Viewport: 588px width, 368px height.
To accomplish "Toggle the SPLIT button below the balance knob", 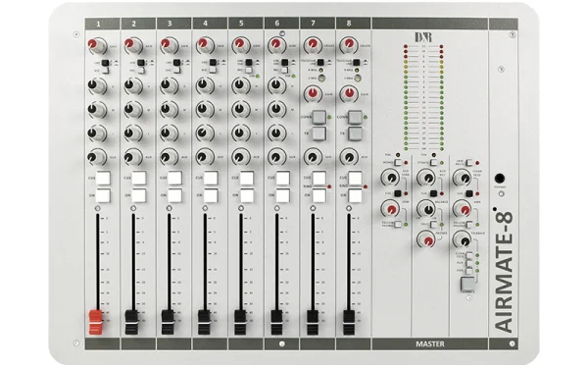I will (433, 225).
